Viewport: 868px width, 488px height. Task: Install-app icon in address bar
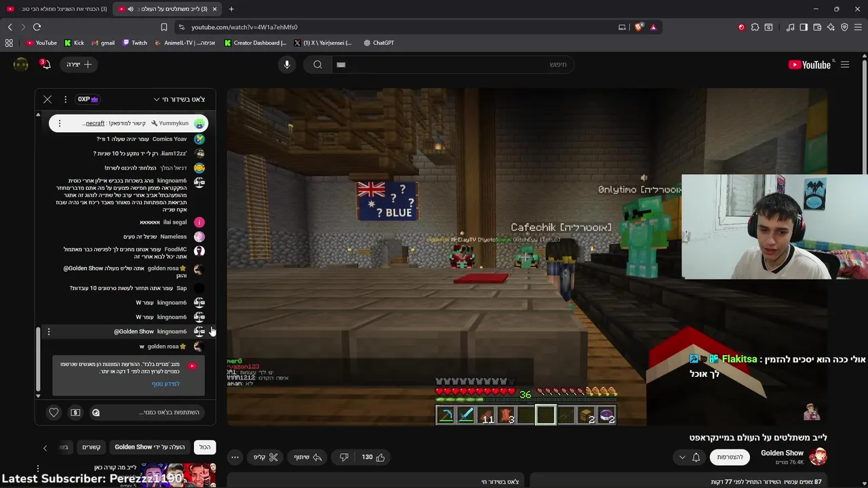coord(622,27)
